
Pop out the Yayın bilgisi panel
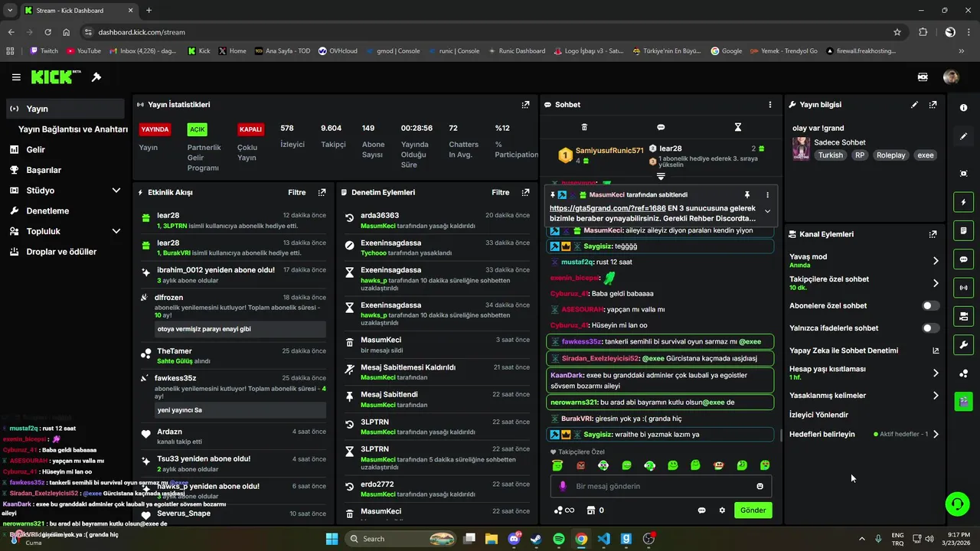coord(933,105)
